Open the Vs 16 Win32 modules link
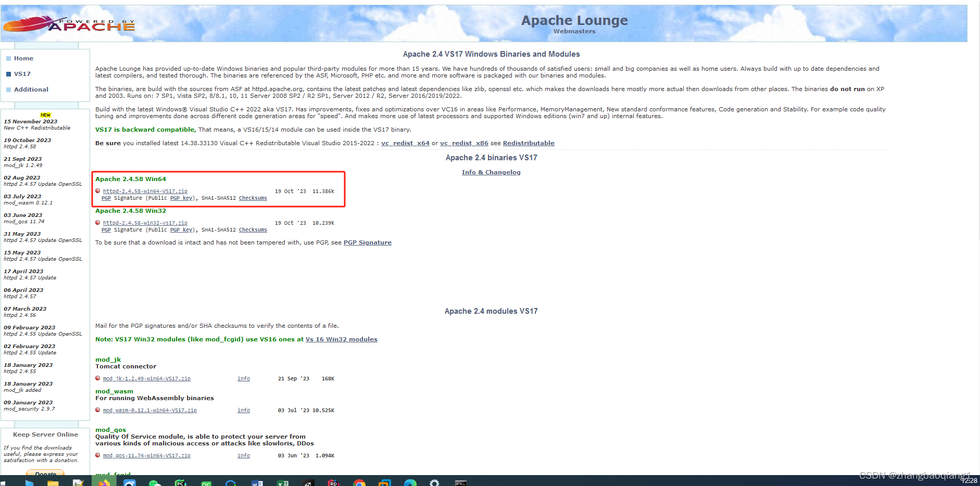Screen dimensions: 980x486 point(342,339)
